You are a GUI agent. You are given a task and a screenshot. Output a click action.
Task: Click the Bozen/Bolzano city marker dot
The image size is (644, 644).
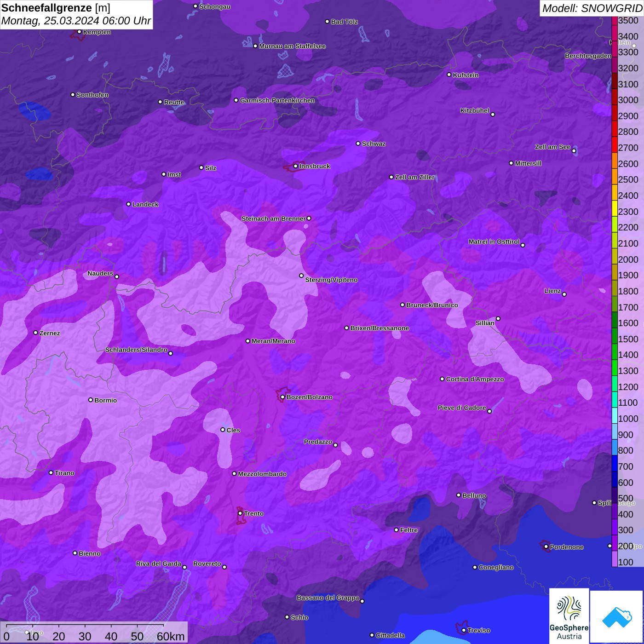pos(282,397)
